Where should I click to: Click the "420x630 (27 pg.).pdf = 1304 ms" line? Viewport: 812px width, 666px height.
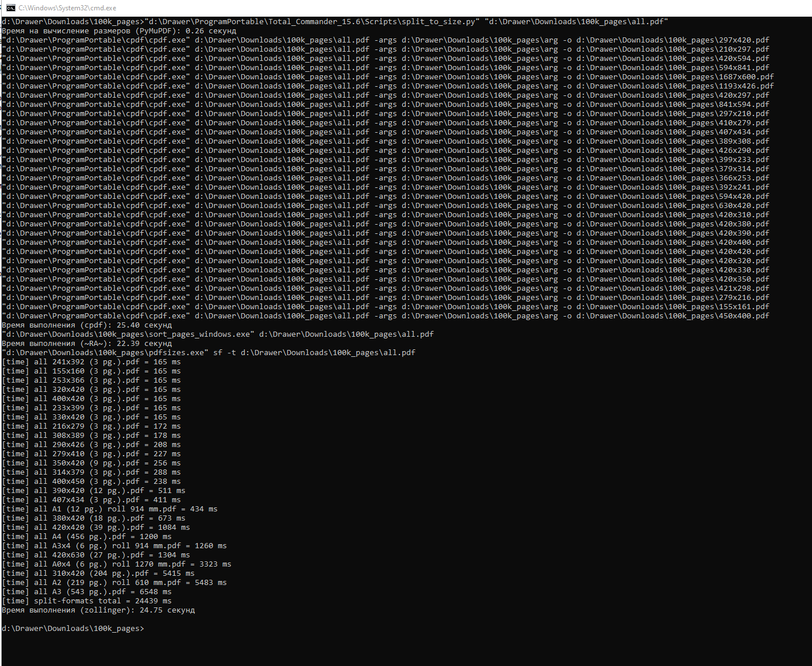[96, 555]
